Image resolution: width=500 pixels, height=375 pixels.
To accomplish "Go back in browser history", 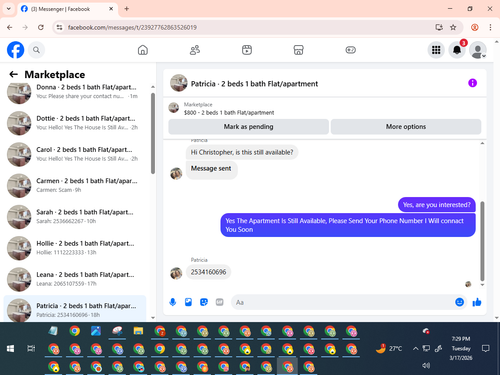I will tap(10, 27).
